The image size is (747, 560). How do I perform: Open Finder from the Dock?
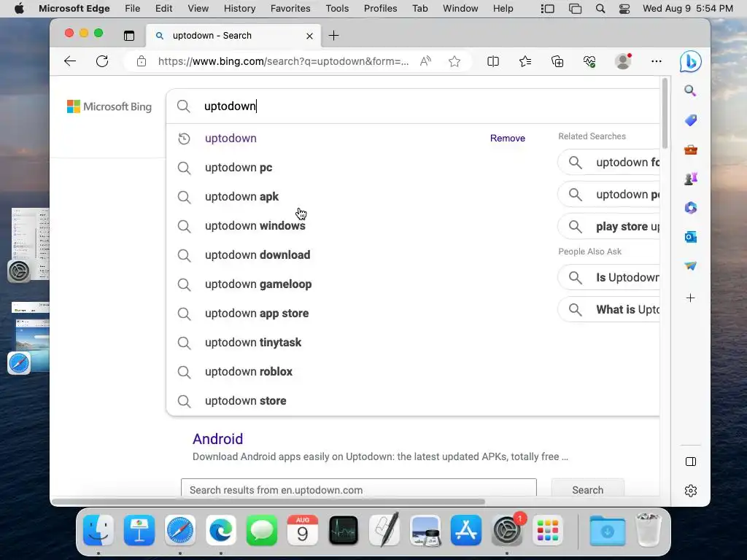(x=98, y=531)
